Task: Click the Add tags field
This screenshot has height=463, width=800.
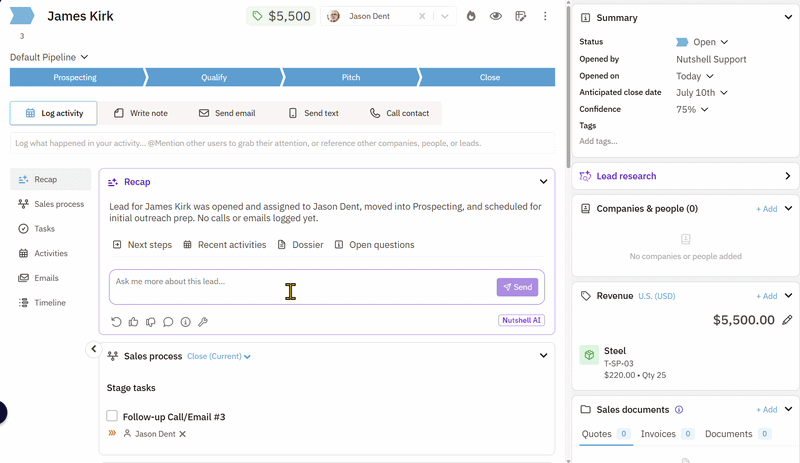Action: point(598,141)
